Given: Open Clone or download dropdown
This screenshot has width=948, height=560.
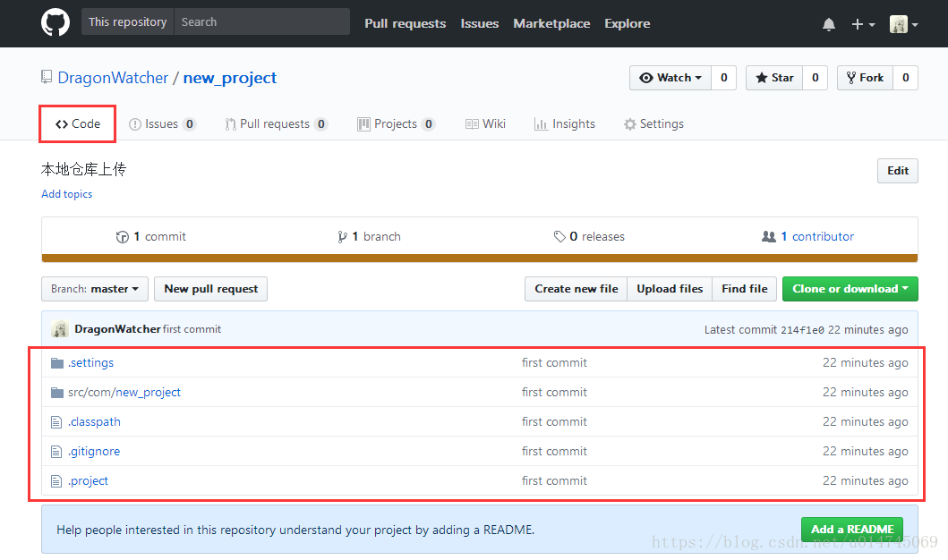Looking at the screenshot, I should [x=850, y=289].
